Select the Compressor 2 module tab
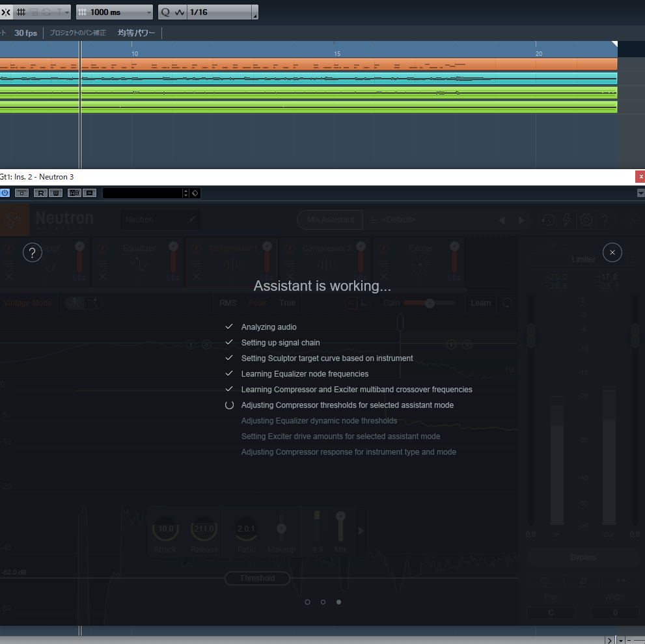Image resolution: width=645 pixels, height=644 pixels. (x=326, y=262)
